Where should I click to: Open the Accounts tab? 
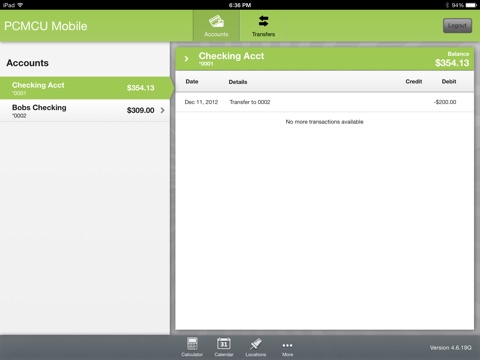coord(216,26)
